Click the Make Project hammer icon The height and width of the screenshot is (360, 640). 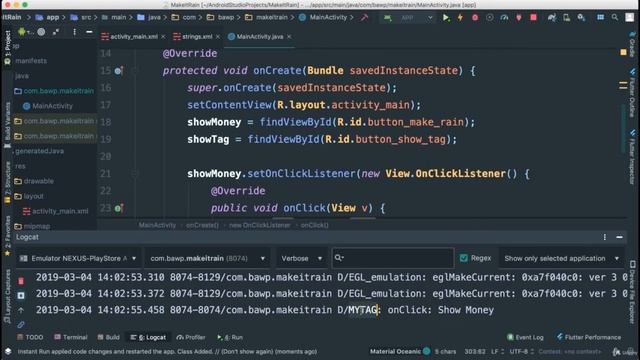tap(364, 18)
